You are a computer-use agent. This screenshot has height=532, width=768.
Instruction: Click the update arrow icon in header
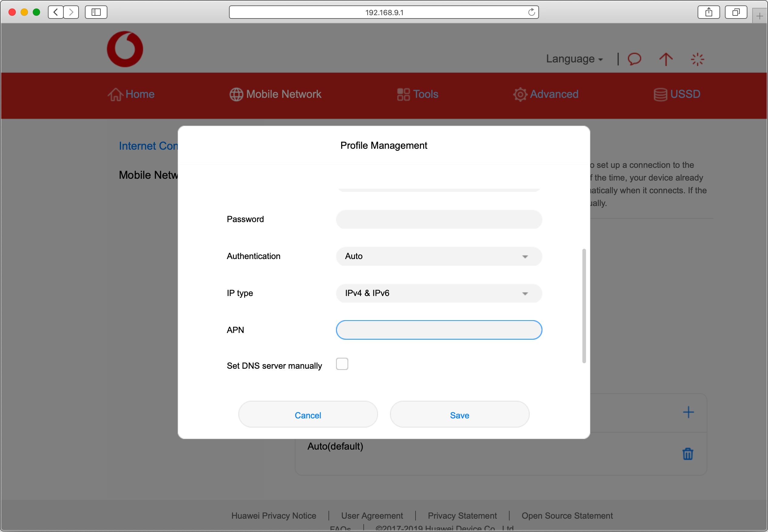pos(665,59)
